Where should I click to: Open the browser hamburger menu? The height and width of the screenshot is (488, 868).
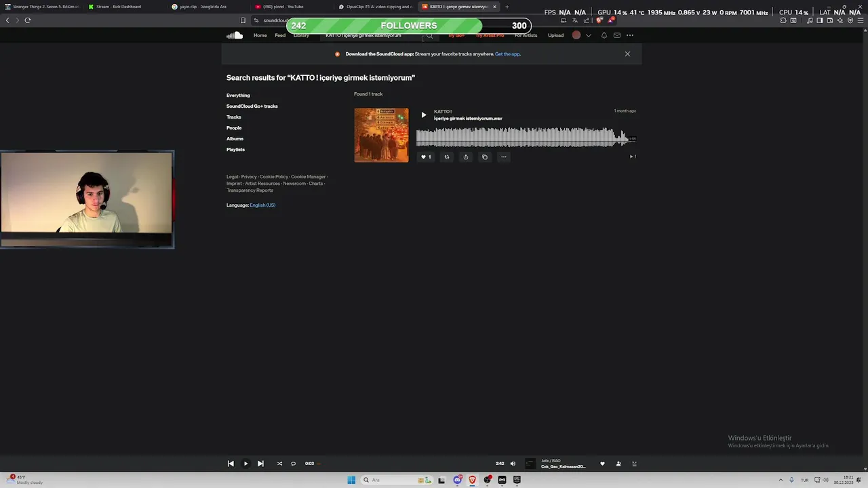pyautogui.click(x=860, y=20)
